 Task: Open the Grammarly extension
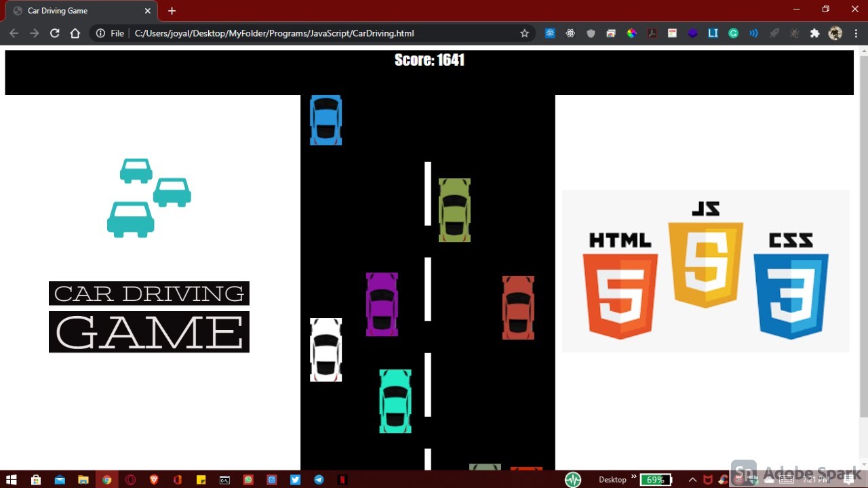click(733, 33)
